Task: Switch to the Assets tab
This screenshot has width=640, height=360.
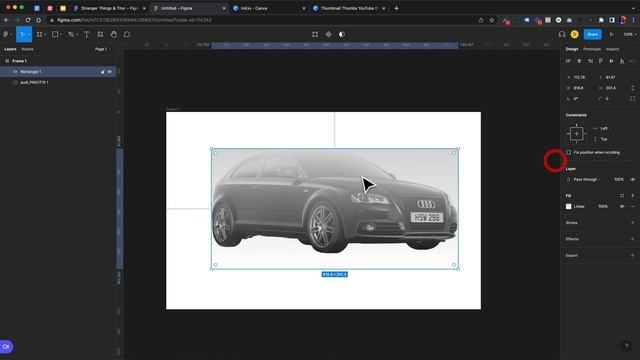Action: point(27,49)
